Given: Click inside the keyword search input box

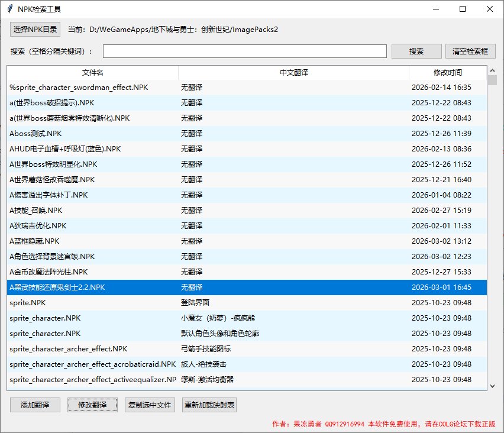Looking at the screenshot, I should [x=245, y=51].
